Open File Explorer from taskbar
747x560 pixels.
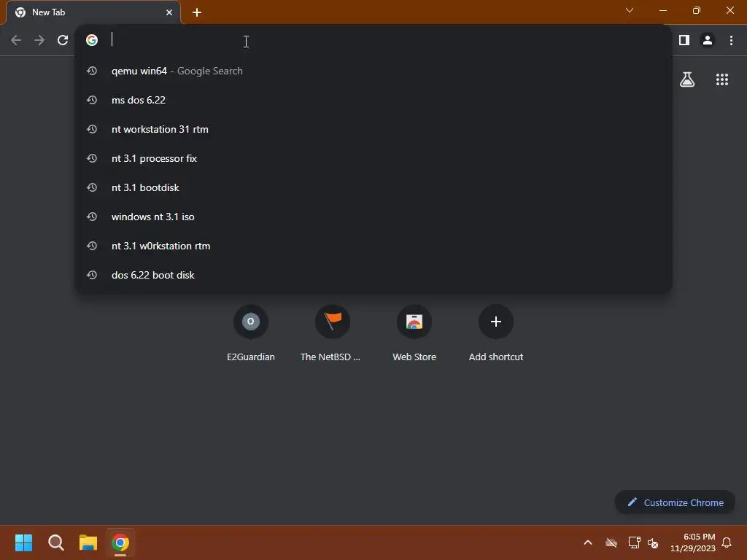88,542
